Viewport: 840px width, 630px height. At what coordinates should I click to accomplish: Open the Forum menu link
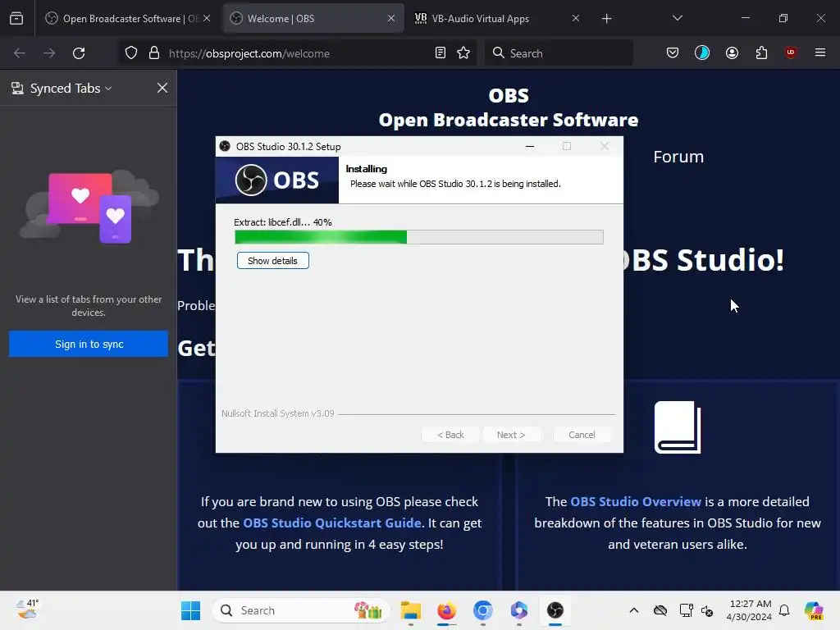click(678, 157)
